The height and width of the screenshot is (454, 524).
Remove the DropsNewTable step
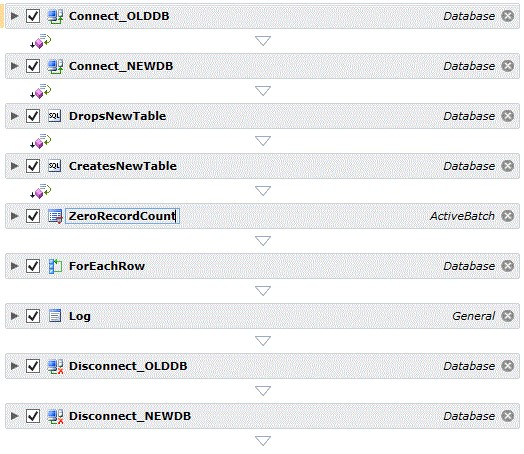tap(508, 116)
